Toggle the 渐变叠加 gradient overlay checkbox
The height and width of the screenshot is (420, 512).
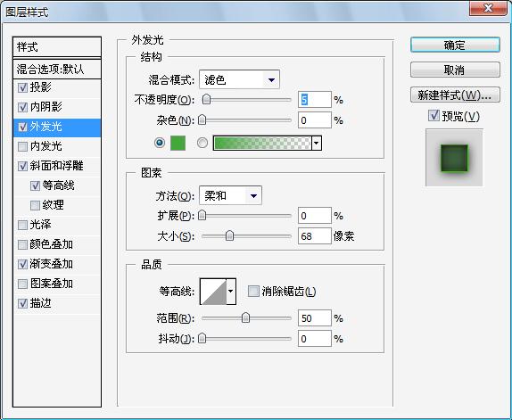(x=22, y=264)
